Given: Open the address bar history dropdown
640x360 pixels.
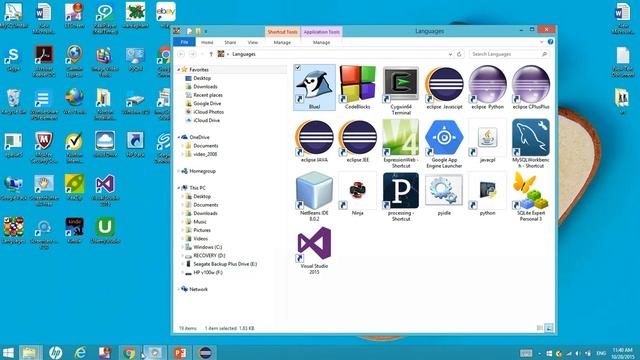Looking at the screenshot, I should click(x=450, y=54).
